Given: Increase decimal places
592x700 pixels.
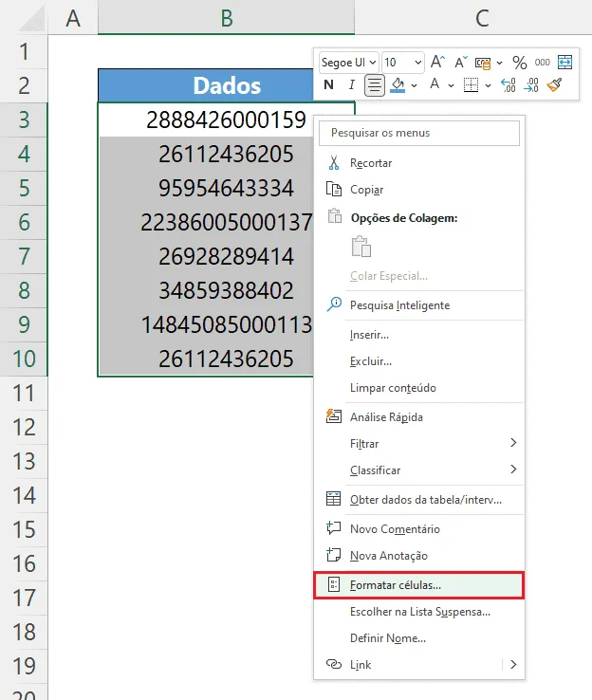Looking at the screenshot, I should pyautogui.click(x=509, y=84).
